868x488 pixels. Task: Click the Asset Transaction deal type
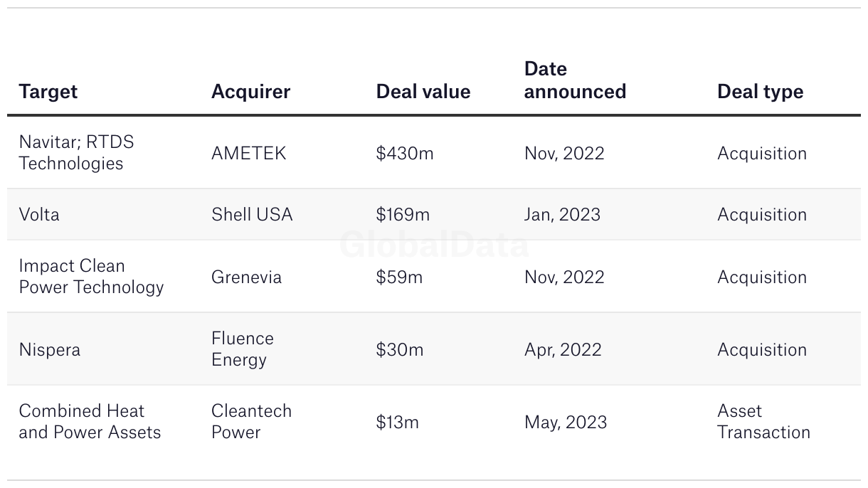tap(763, 421)
